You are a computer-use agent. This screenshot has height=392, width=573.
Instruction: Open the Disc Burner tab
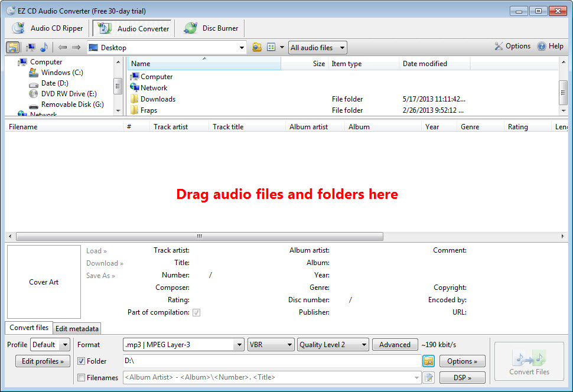pos(211,28)
